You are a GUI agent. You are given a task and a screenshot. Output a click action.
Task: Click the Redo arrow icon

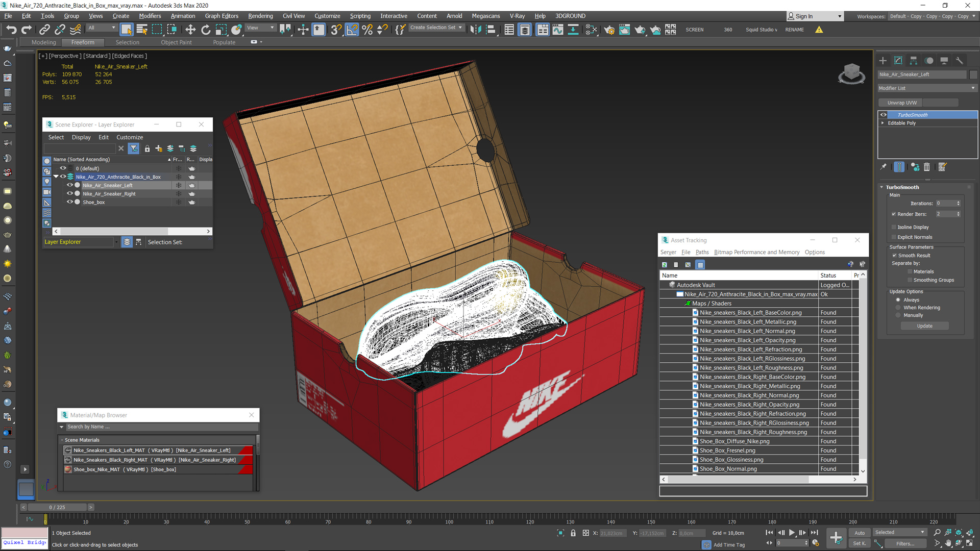coord(27,30)
